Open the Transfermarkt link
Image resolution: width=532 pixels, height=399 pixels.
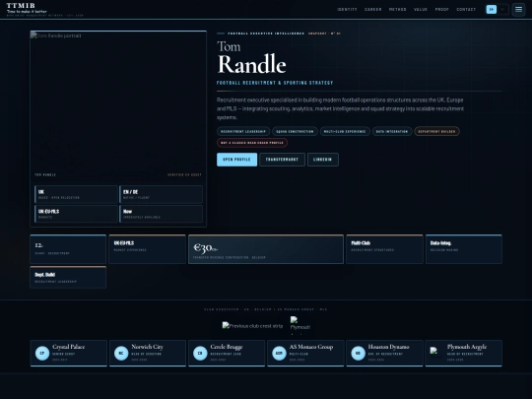tap(282, 160)
